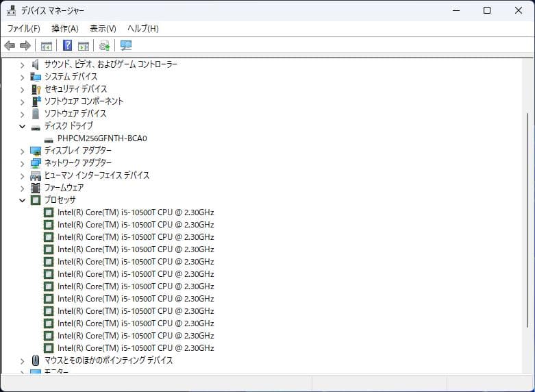Open the ファイル(F) menu
The width and height of the screenshot is (535, 392).
click(24, 29)
